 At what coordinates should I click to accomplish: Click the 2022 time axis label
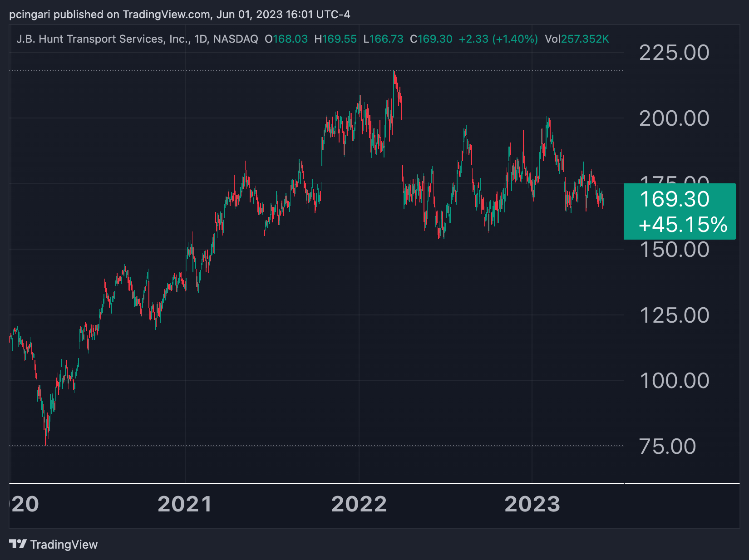pyautogui.click(x=359, y=505)
